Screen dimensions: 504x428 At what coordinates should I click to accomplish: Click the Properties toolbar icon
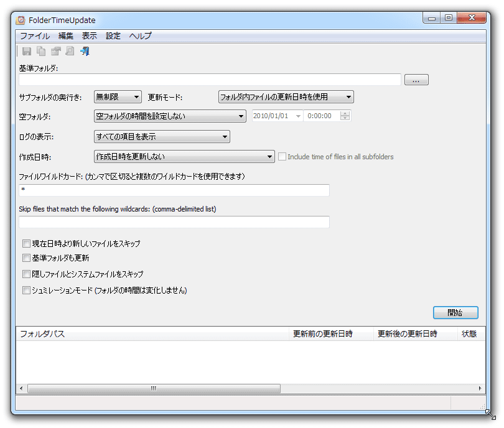[55, 51]
